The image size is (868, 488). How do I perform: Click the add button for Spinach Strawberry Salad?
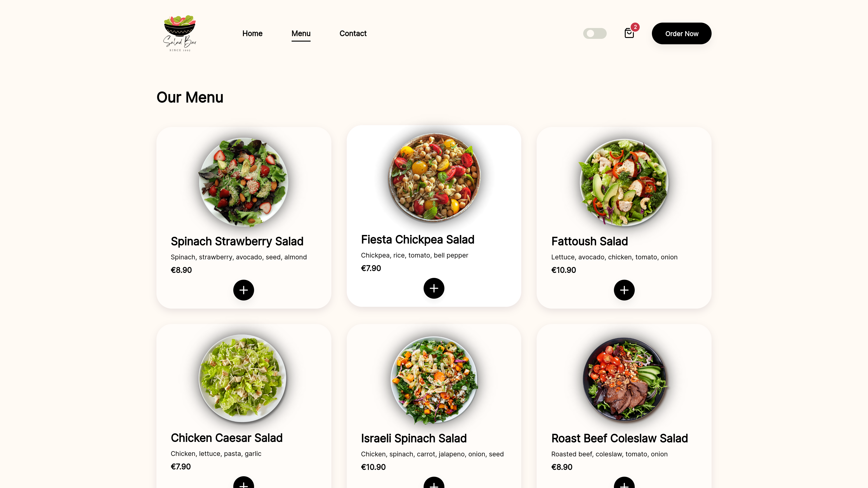pyautogui.click(x=243, y=290)
